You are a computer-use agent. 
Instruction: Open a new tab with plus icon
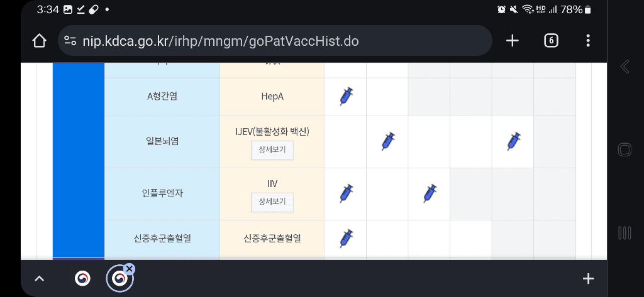point(513,41)
